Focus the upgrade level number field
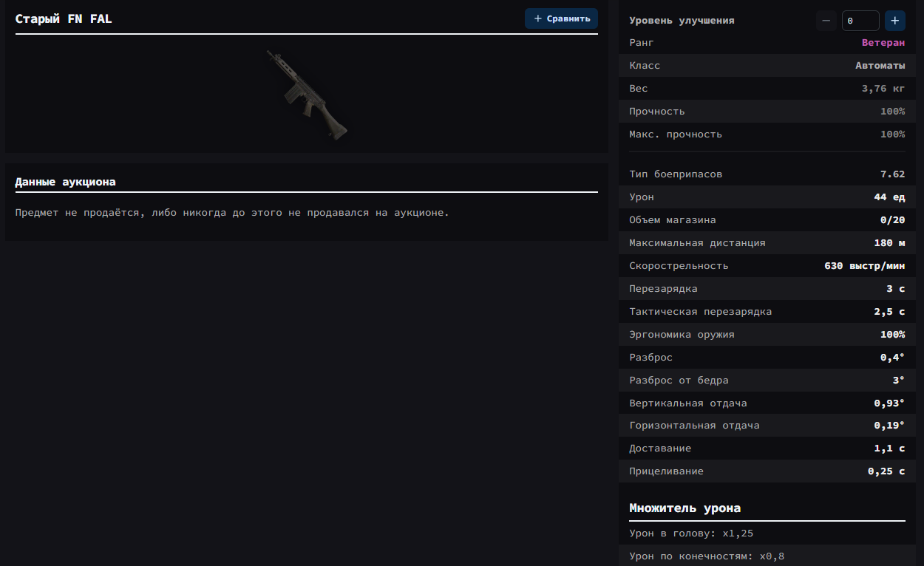This screenshot has width=924, height=566. coord(860,21)
